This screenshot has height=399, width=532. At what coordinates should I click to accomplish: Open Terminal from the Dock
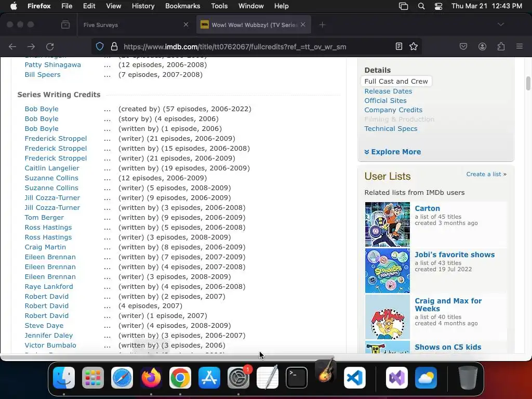(x=297, y=378)
